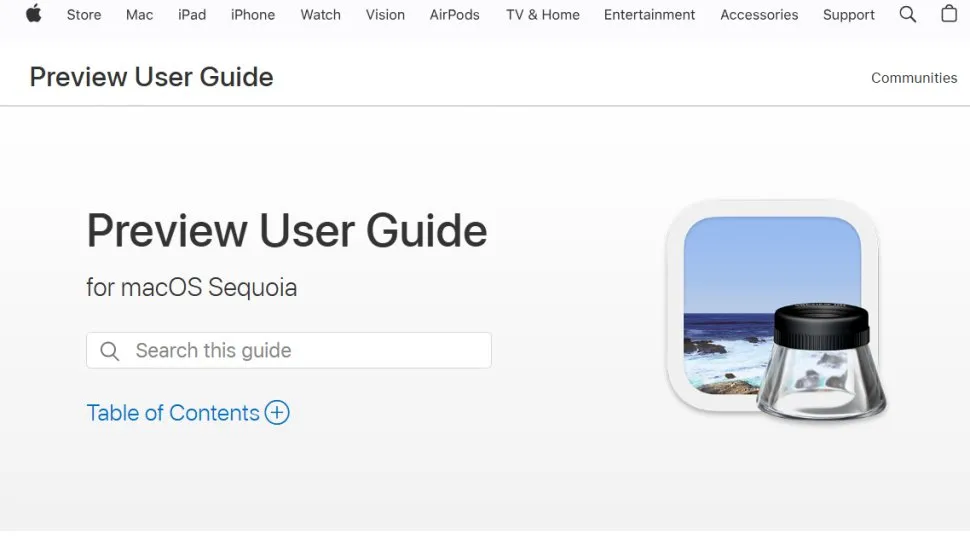Select iPad in the navigation bar
The image size is (970, 545).
pyautogui.click(x=192, y=15)
